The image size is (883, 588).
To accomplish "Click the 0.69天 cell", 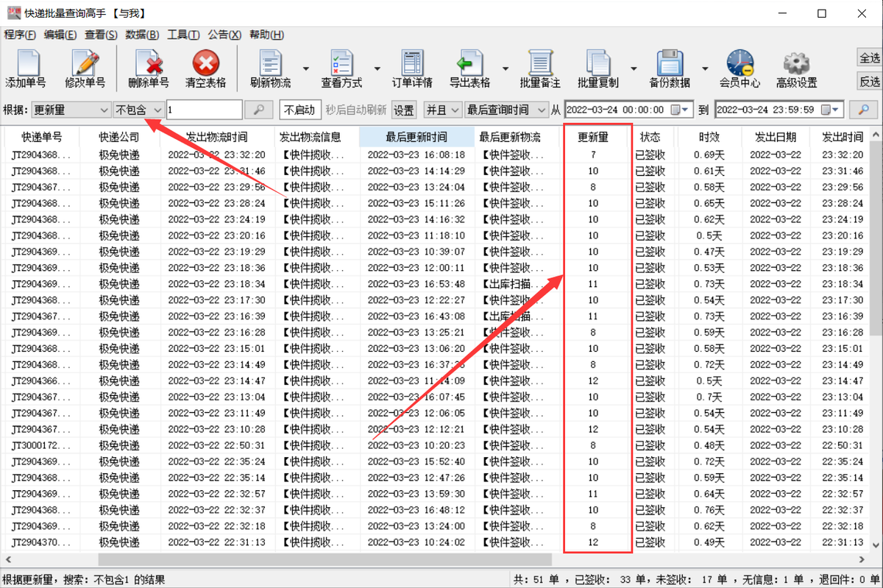I will [709, 155].
